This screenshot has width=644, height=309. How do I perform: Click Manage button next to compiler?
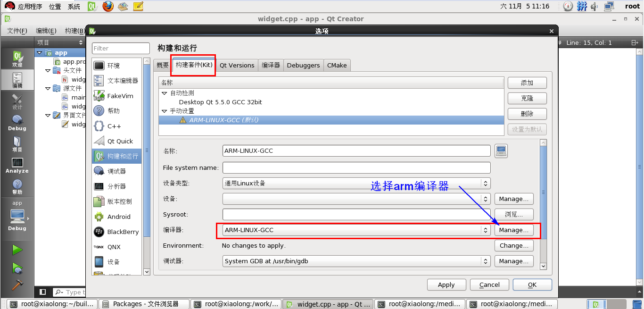[514, 230]
